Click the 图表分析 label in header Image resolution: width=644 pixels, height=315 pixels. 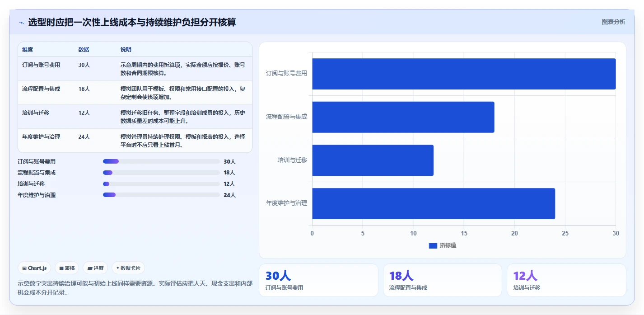pos(614,22)
